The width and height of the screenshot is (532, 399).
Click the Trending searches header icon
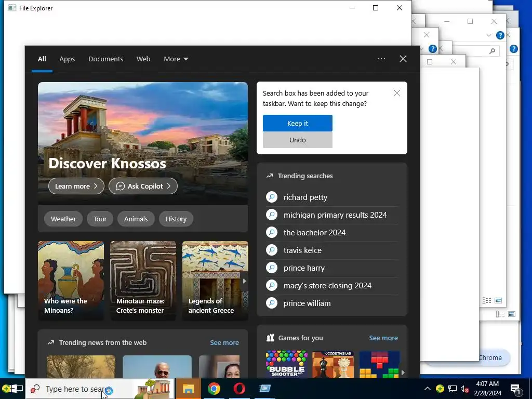[x=270, y=176]
